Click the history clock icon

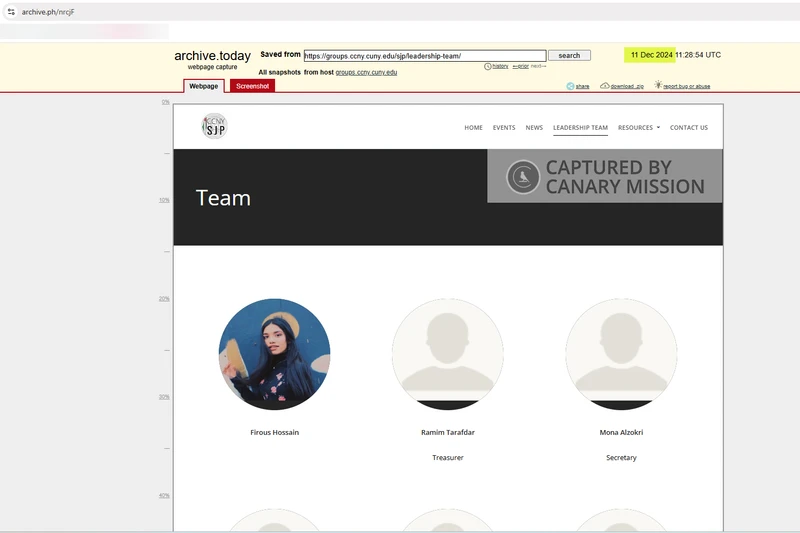pos(488,66)
